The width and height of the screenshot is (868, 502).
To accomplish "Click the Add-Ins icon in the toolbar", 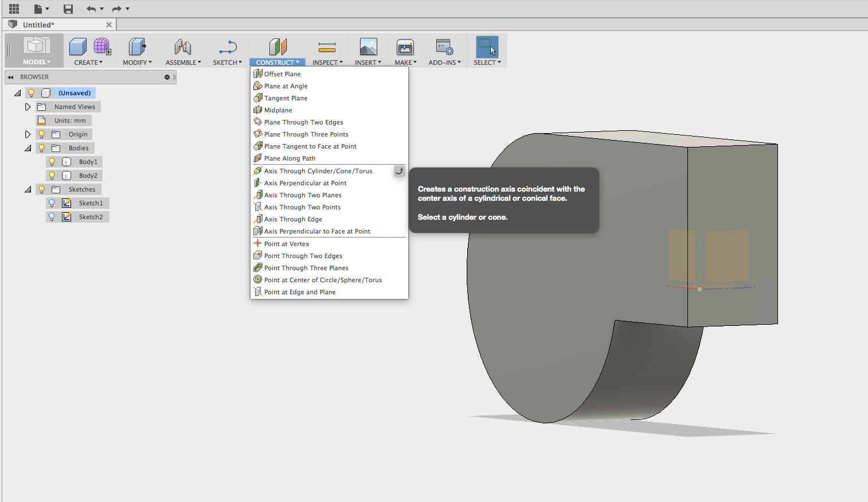I will click(x=444, y=46).
